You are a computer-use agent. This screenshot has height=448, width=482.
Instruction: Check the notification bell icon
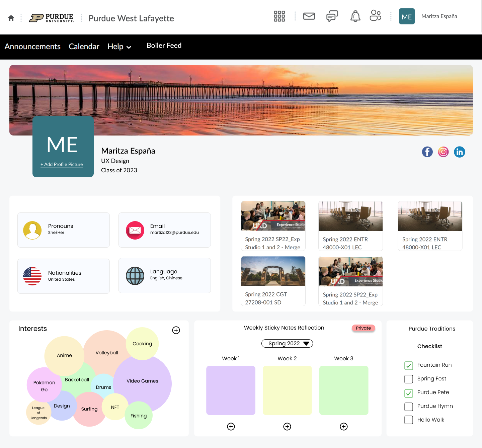355,16
